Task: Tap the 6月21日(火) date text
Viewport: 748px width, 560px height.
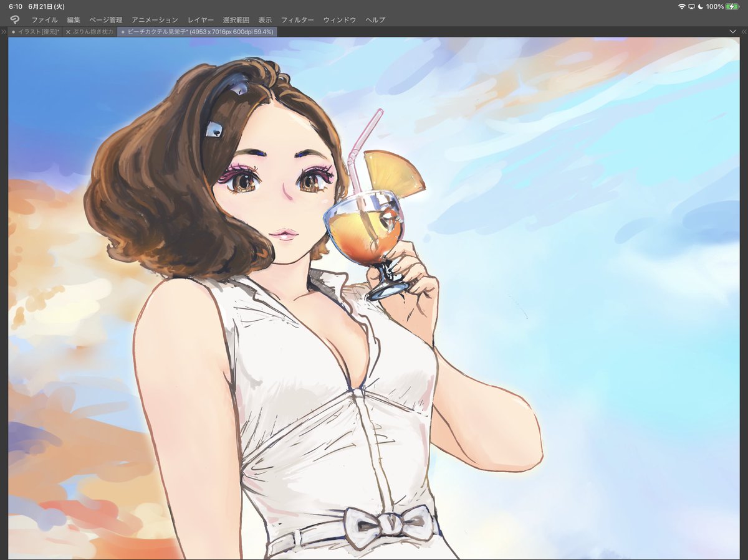Action: click(x=47, y=6)
